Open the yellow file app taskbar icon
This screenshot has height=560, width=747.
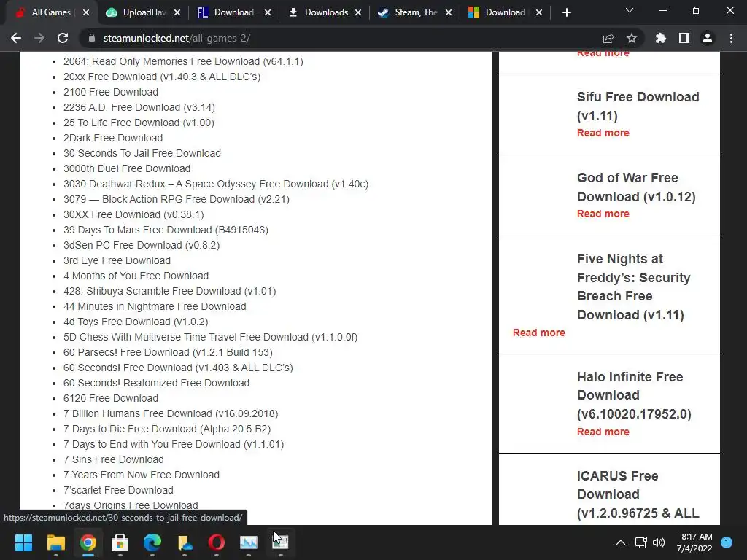[185, 542]
